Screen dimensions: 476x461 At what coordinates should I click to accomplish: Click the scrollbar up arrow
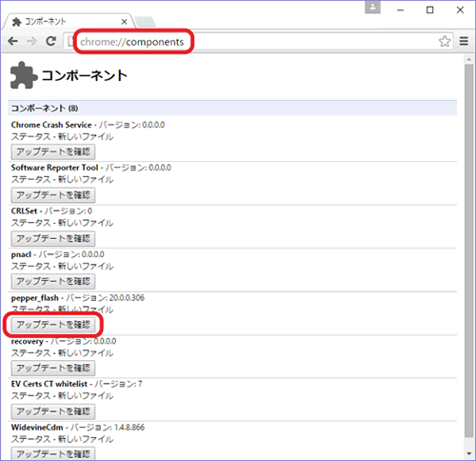click(x=468, y=59)
